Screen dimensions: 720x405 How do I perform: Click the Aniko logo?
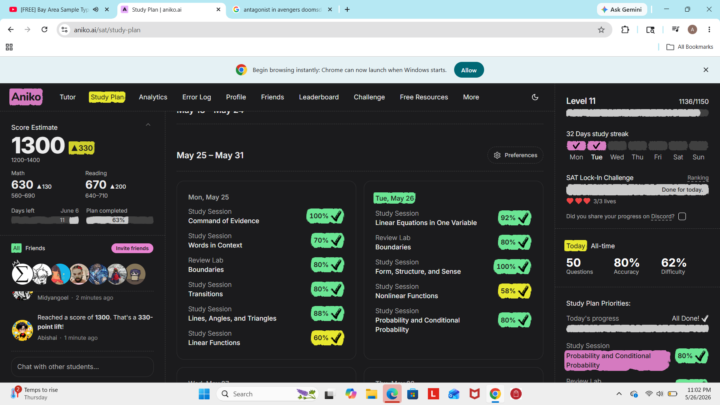[26, 97]
